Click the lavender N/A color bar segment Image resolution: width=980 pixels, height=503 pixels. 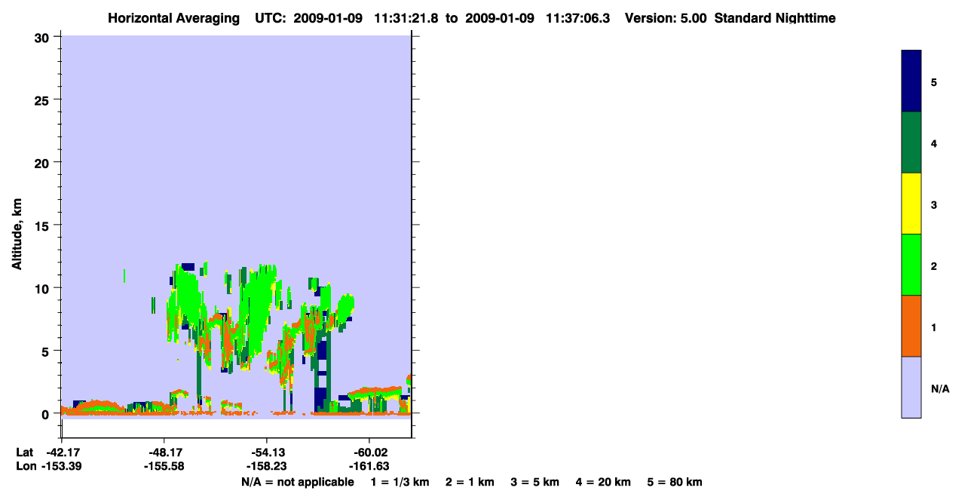click(x=911, y=387)
